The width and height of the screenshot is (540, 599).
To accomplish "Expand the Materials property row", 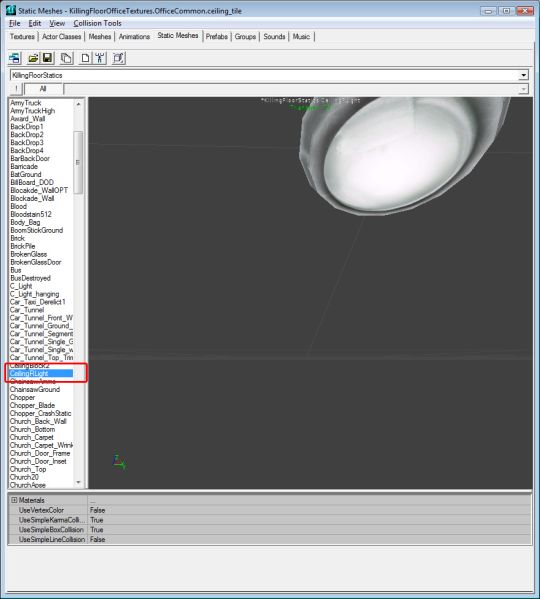I will point(14,500).
